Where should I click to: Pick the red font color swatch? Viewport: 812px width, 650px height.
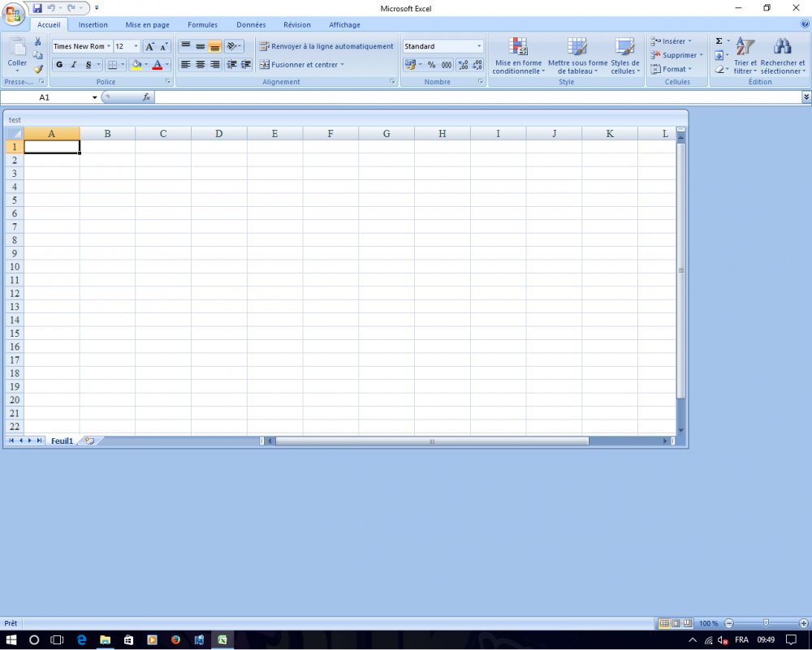point(158,67)
